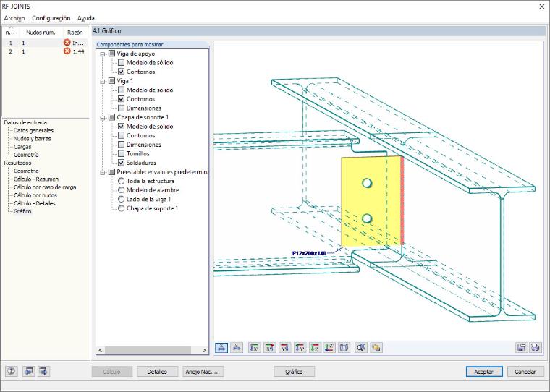
Task: Click the Gráfico button
Action: tap(294, 371)
